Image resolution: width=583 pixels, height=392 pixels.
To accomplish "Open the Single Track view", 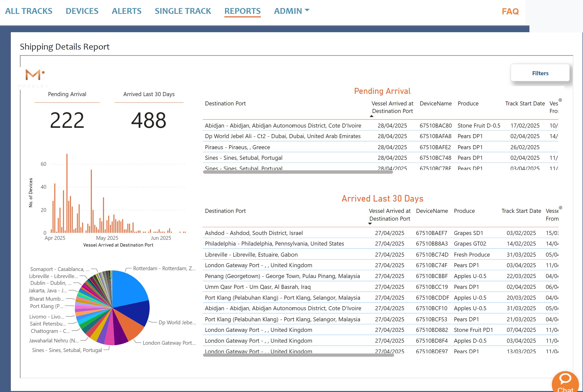I will click(x=183, y=11).
